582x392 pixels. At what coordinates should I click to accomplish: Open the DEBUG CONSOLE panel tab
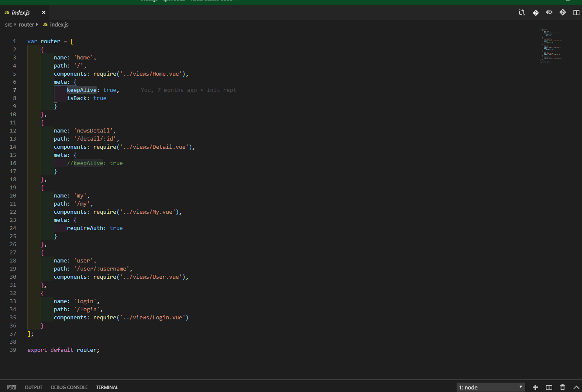69,387
